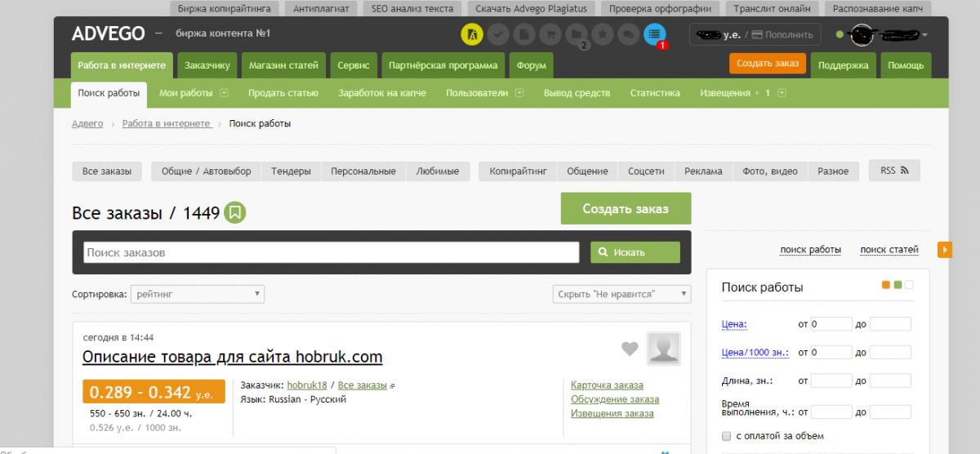
Task: Click the поиск статей link
Action: (x=889, y=250)
